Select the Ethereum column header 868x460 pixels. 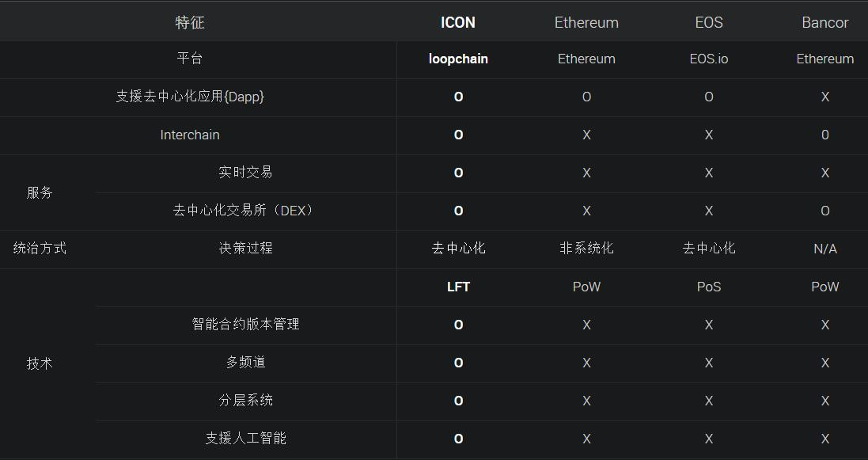pos(586,23)
